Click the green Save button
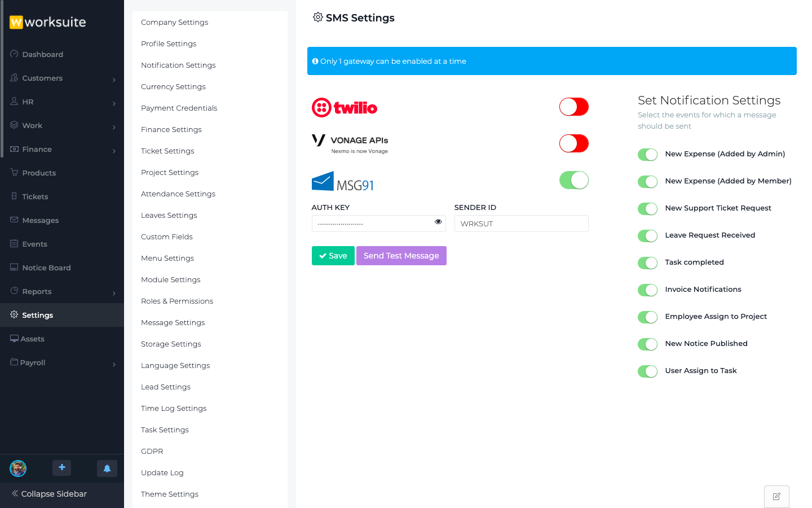 [x=333, y=256]
